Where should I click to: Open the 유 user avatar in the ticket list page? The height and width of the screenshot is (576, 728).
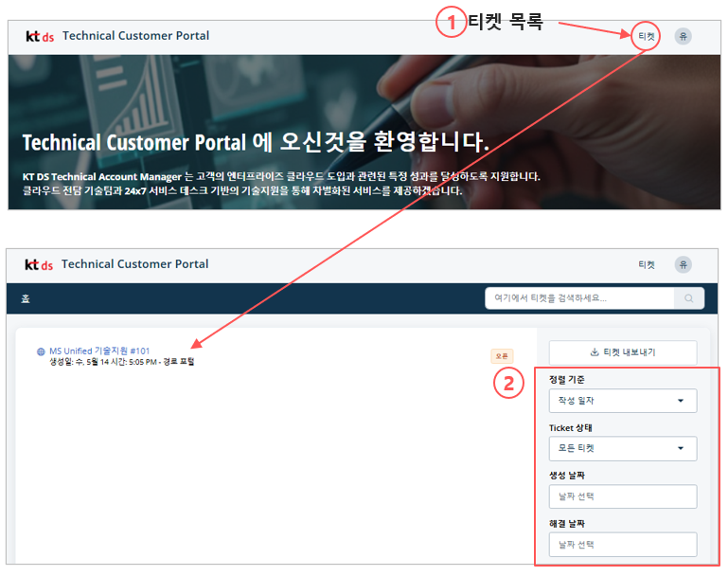(683, 264)
